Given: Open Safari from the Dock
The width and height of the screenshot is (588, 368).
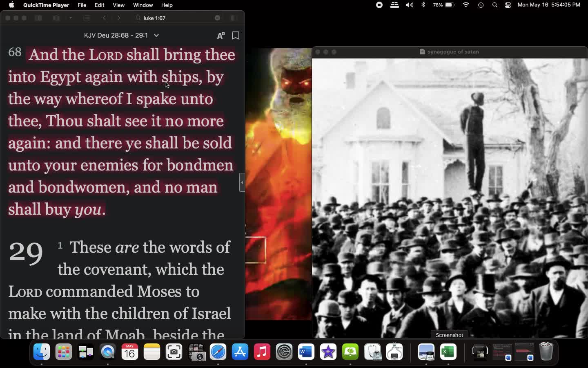Looking at the screenshot, I should [218, 352].
